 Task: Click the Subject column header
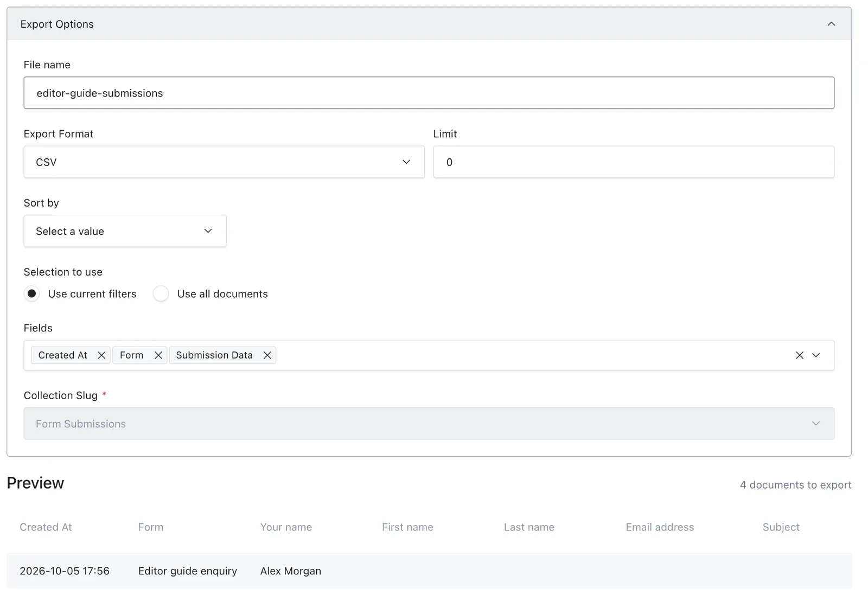tap(781, 527)
